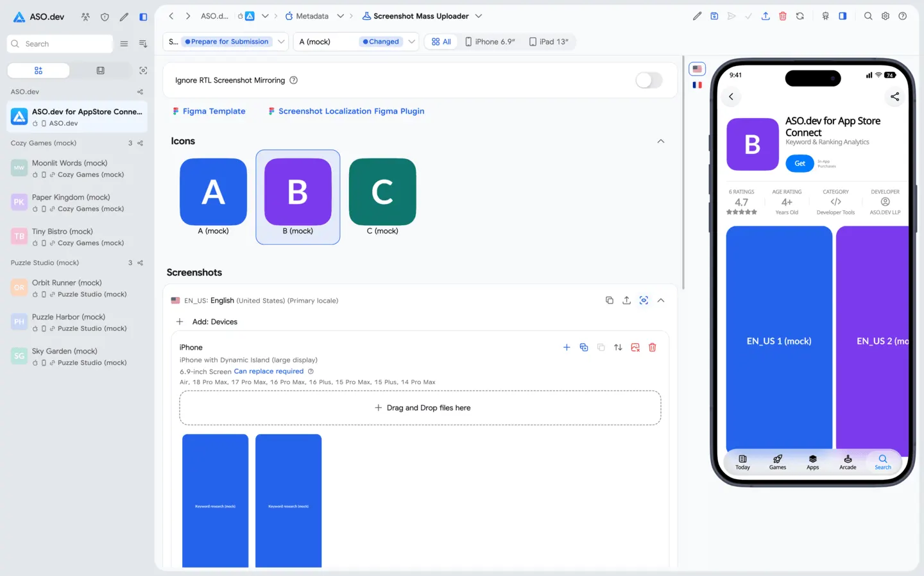
Task: Click the blue plus icon in iPhone section
Action: (x=567, y=347)
